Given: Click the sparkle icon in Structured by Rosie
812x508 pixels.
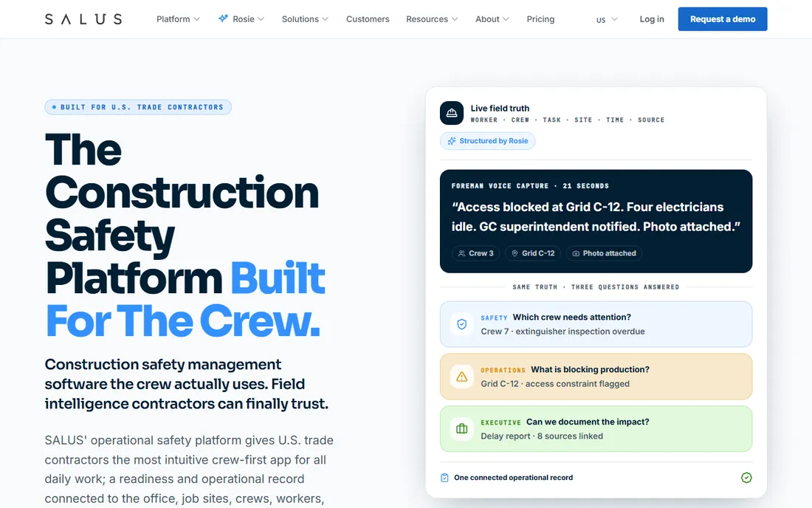Looking at the screenshot, I should [452, 141].
